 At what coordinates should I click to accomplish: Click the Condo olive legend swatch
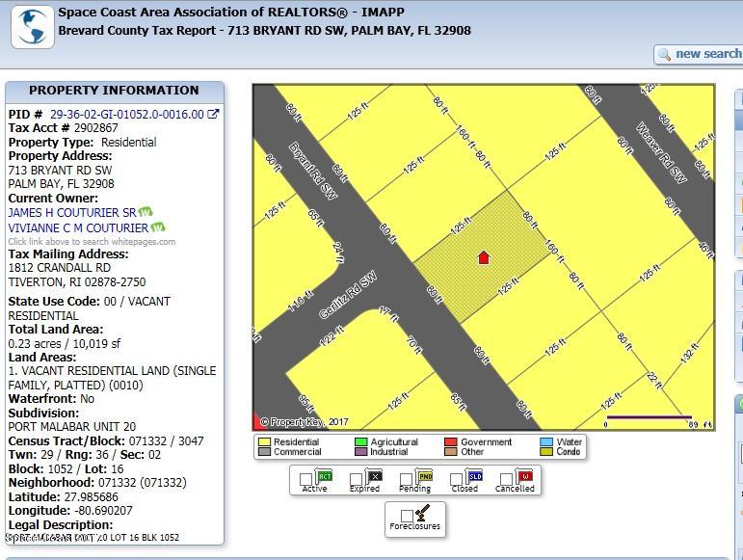coord(546,452)
